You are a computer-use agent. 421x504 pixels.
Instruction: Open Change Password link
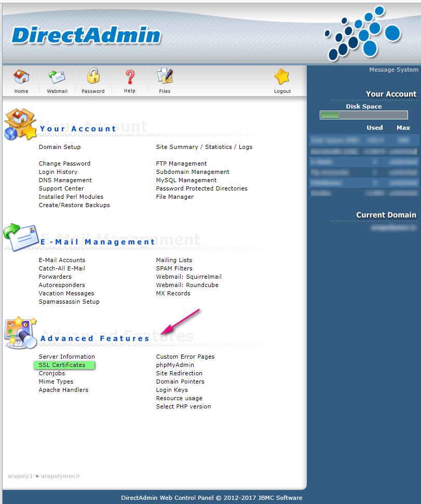pyautogui.click(x=64, y=164)
